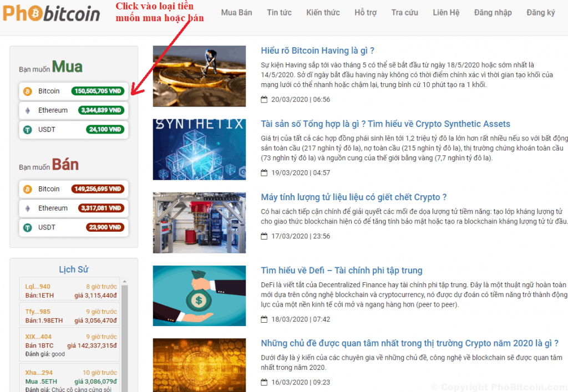This screenshot has height=392, width=568.
Task: Open the Đăng nhập login page
Action: pyautogui.click(x=493, y=13)
